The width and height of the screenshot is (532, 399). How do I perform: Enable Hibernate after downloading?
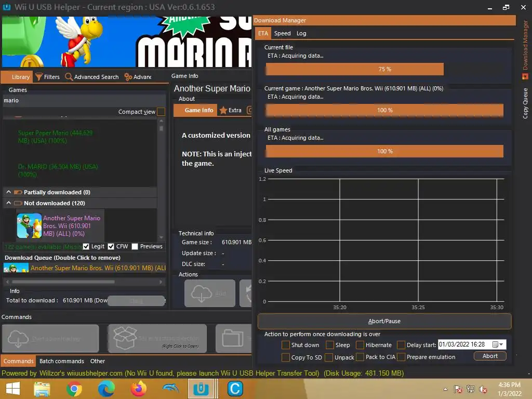pyautogui.click(x=360, y=345)
